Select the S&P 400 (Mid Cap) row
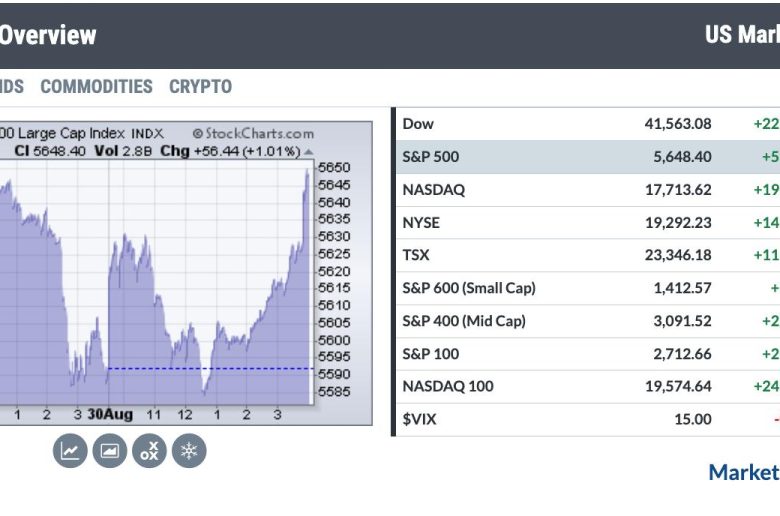The image size is (780, 516). pyautogui.click(x=588, y=321)
